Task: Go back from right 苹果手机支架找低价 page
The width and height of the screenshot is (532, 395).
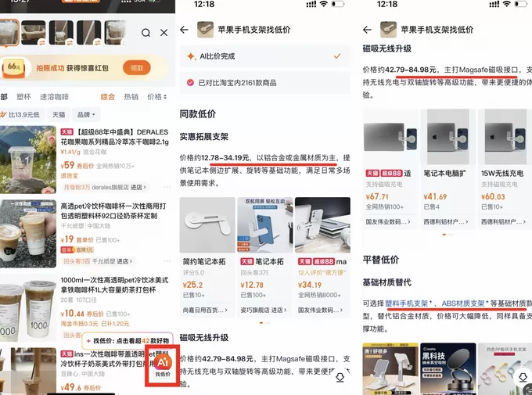Action: [367, 30]
